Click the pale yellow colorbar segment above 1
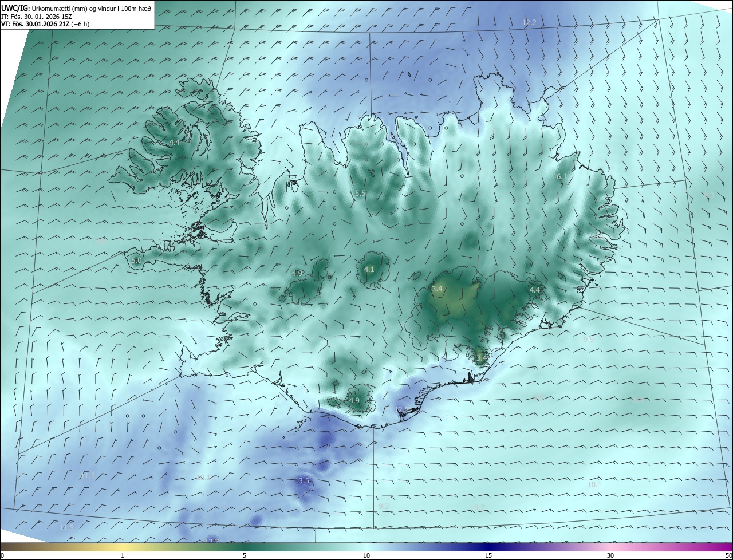The height and width of the screenshot is (560, 733). 123,547
